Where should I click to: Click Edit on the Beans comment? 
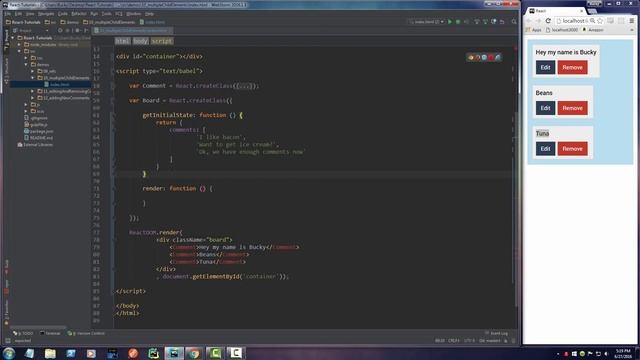coord(545,108)
